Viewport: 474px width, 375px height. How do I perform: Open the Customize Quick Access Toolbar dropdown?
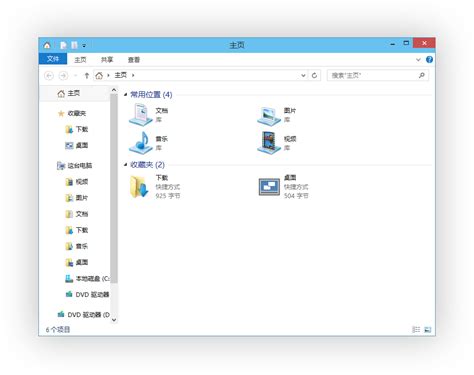pos(84,46)
